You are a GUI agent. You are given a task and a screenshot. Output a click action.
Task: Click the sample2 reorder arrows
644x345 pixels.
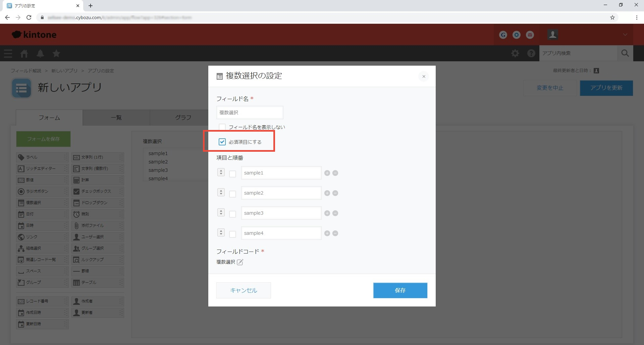(221, 192)
